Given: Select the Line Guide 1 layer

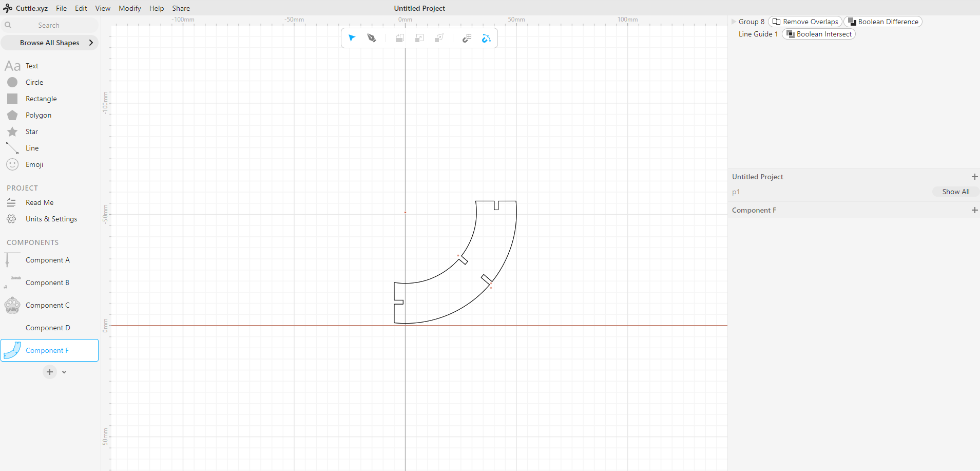Looking at the screenshot, I should [x=758, y=34].
